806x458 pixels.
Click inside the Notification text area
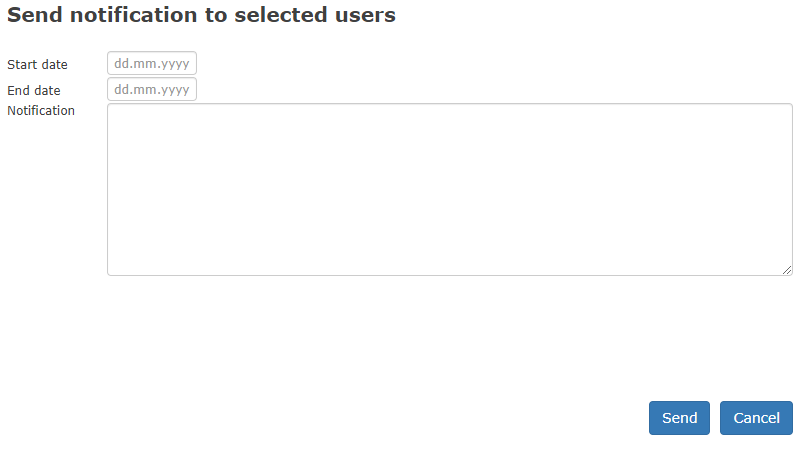tap(449, 189)
